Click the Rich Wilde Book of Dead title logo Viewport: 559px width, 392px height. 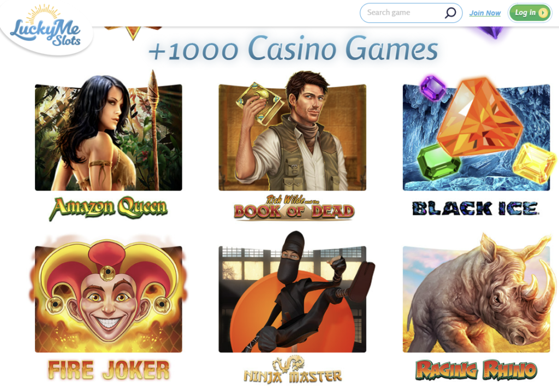coord(294,207)
